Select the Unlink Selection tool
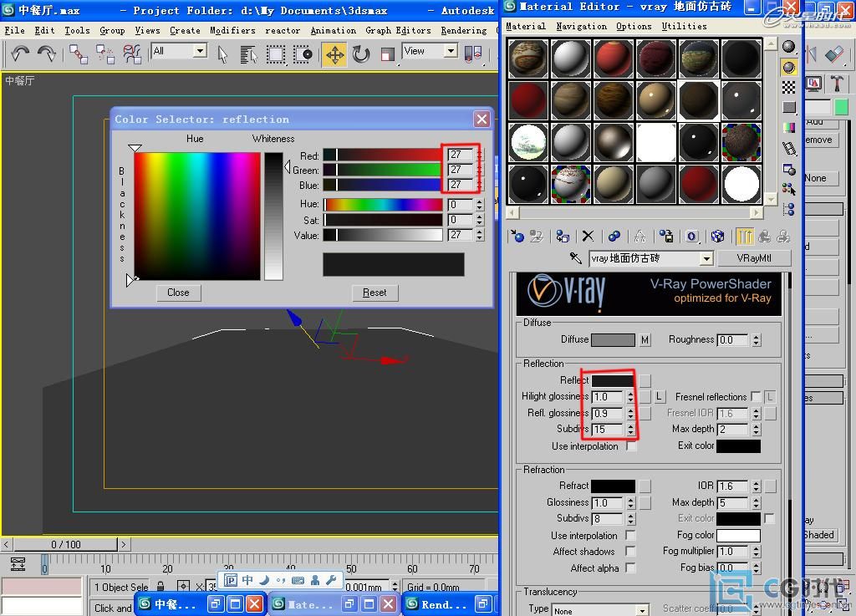 click(104, 53)
